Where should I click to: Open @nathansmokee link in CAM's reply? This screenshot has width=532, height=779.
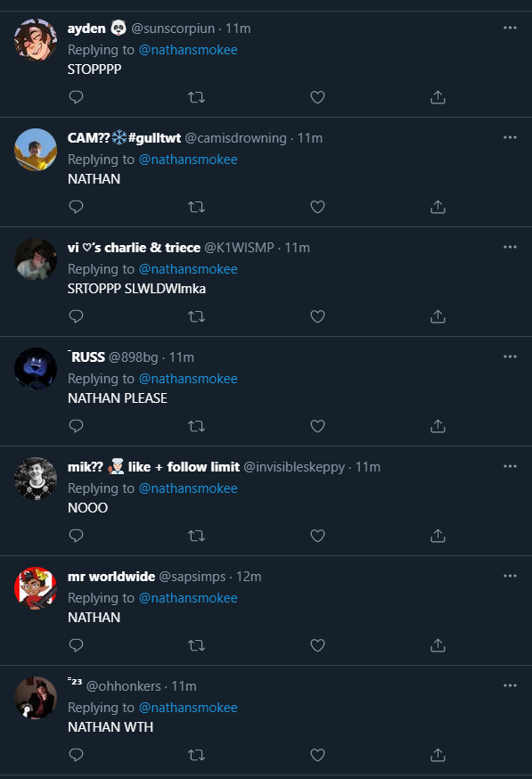point(188,160)
